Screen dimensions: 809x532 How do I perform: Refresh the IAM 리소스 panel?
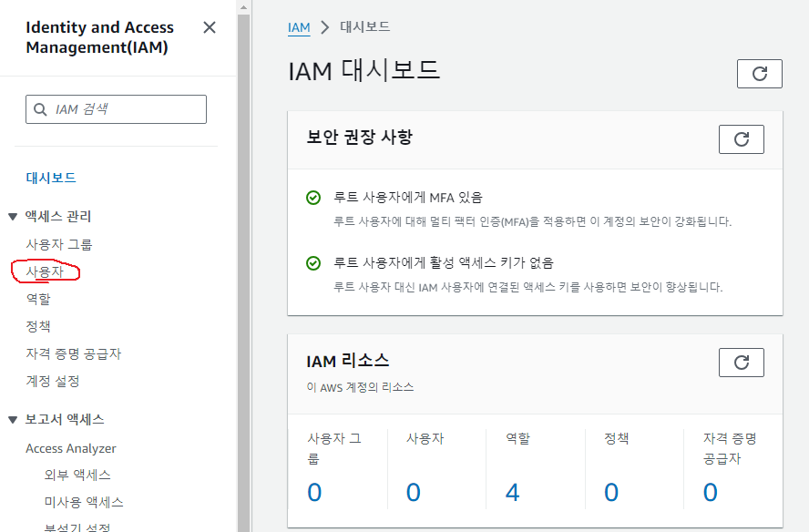[742, 363]
